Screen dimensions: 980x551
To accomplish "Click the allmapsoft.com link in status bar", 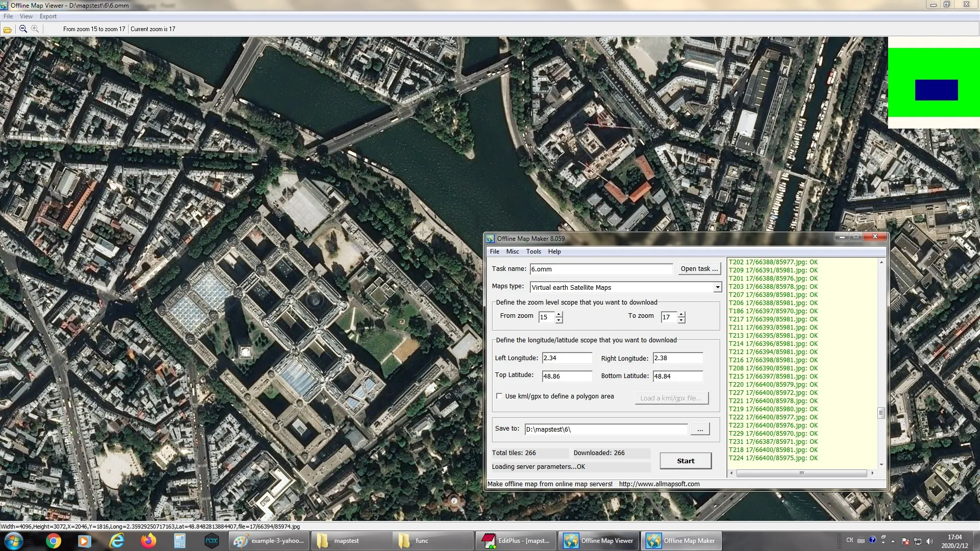I will [659, 484].
